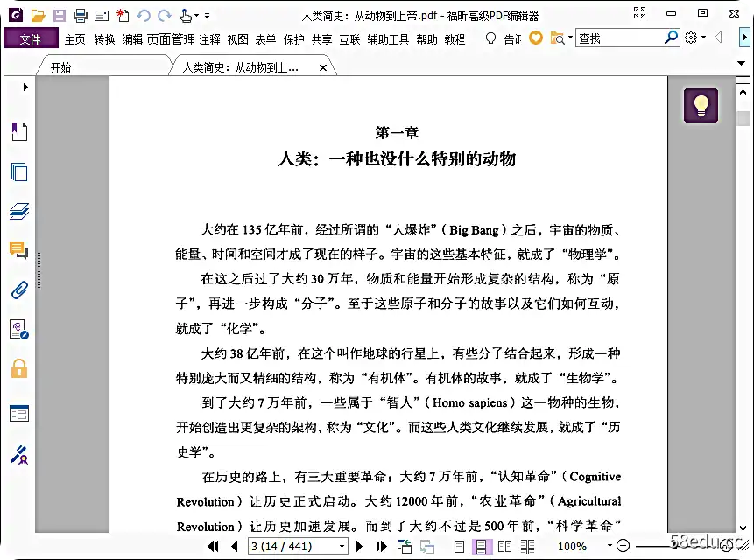
Task: Open the Attachments paperclip panel
Action: pos(19,290)
